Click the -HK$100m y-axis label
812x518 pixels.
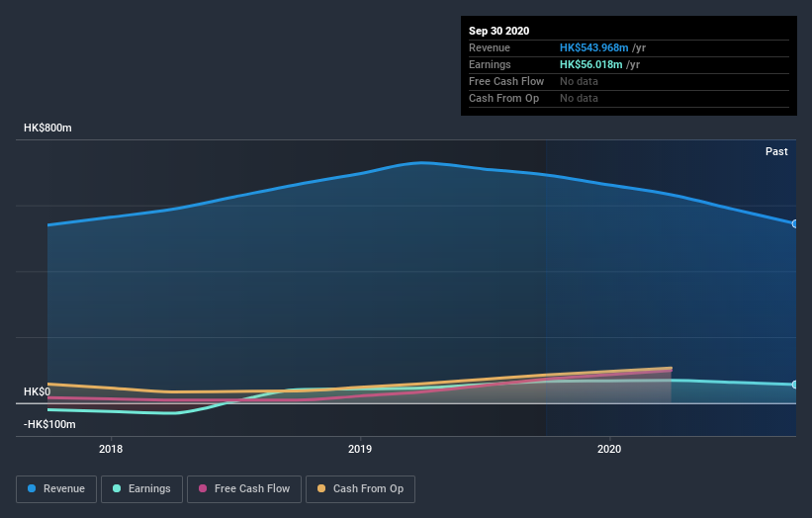pyautogui.click(x=49, y=424)
